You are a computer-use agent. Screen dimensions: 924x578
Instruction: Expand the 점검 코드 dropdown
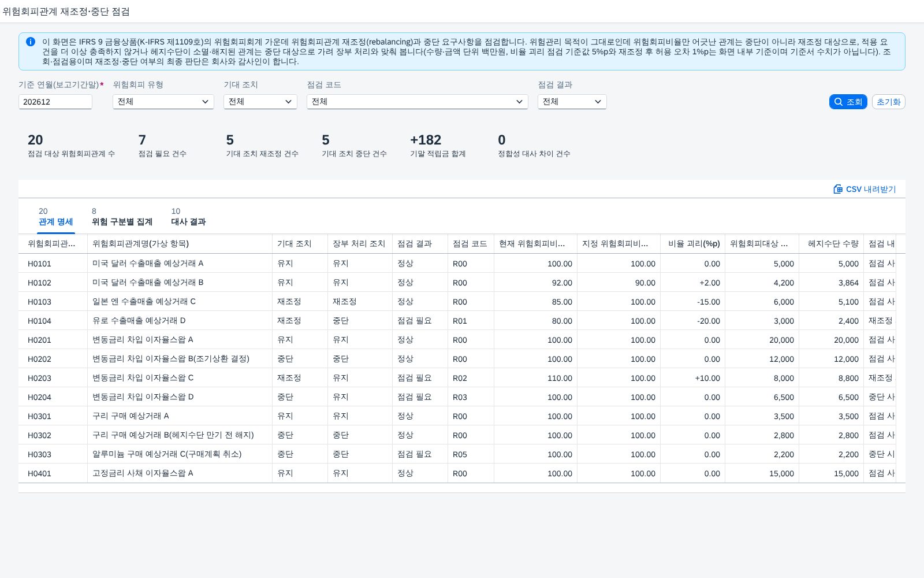tap(418, 102)
